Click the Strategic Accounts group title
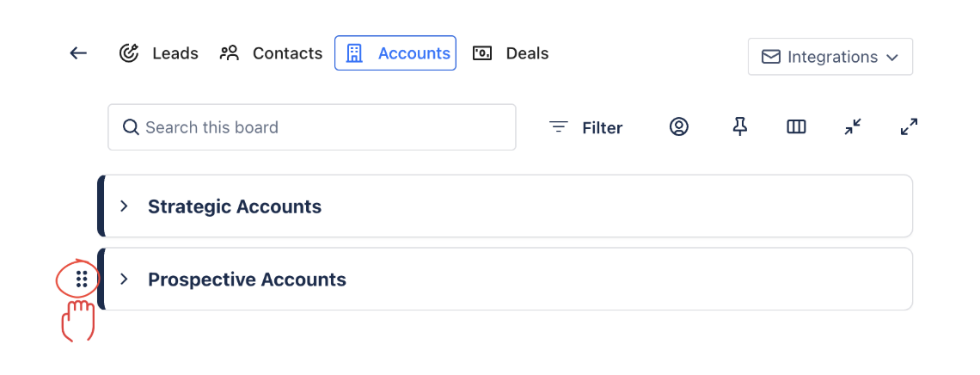 (235, 206)
